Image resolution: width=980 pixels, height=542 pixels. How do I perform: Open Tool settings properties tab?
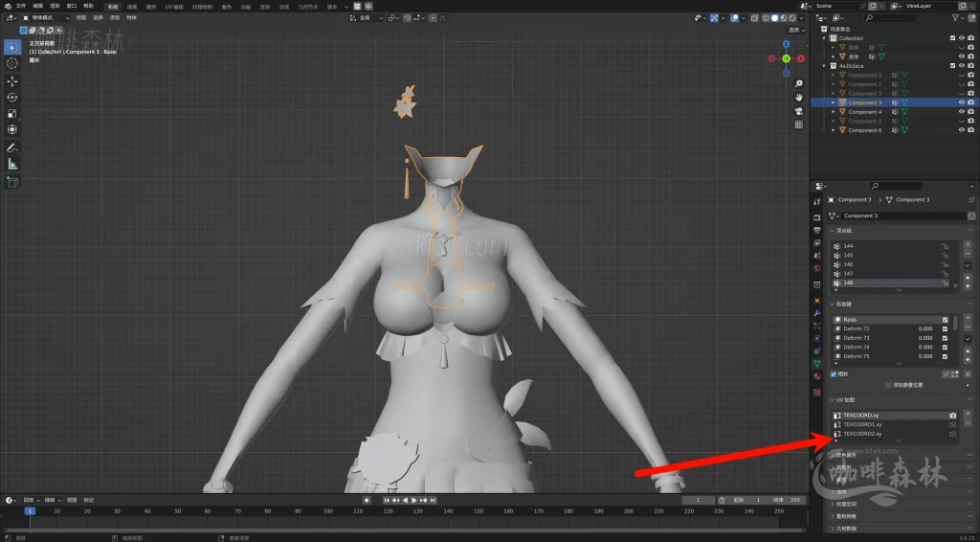(817, 201)
